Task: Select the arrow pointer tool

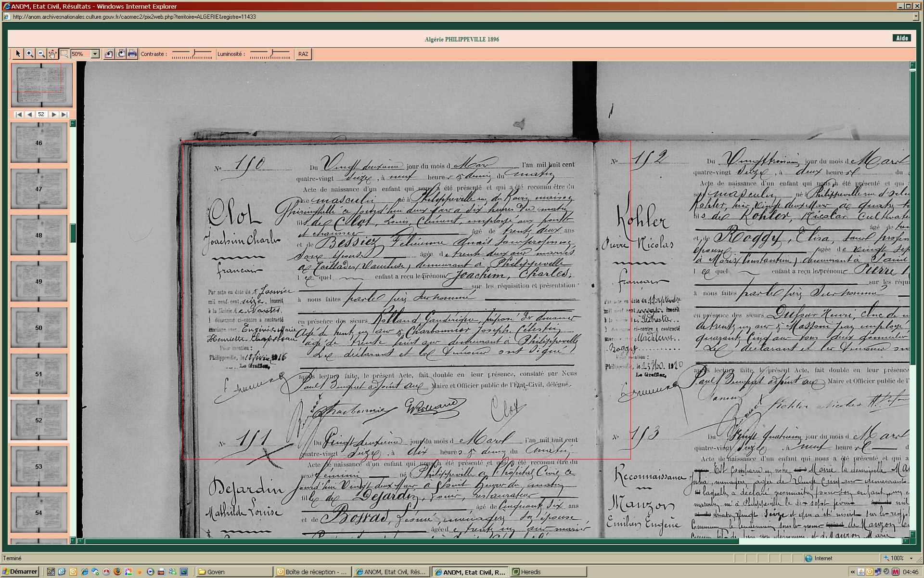Action: coord(18,54)
